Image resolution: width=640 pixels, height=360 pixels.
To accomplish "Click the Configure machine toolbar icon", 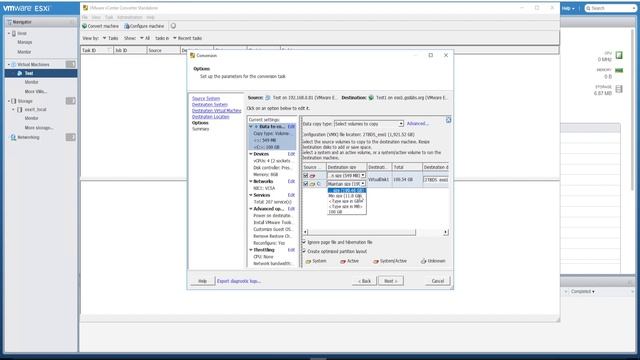I will [127, 26].
